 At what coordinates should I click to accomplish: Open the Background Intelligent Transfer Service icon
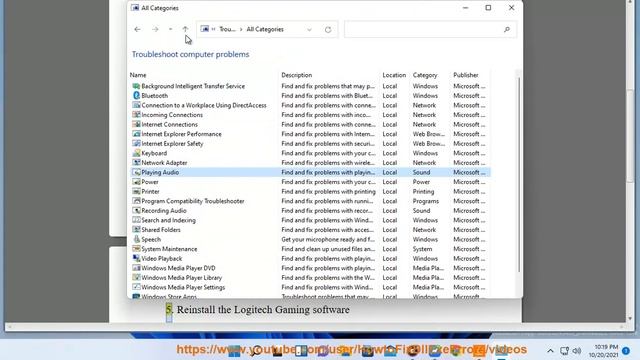point(136,86)
